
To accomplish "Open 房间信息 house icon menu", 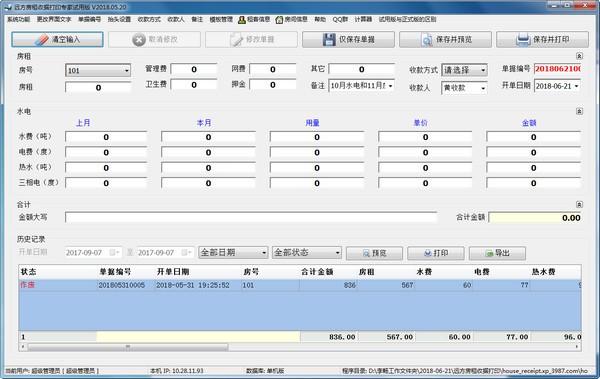I will tap(292, 20).
